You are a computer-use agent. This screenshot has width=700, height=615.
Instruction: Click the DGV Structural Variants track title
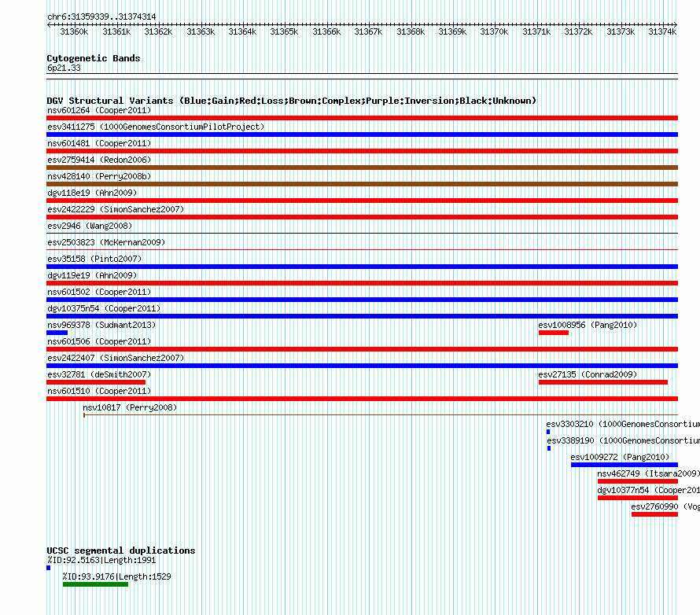(292, 101)
